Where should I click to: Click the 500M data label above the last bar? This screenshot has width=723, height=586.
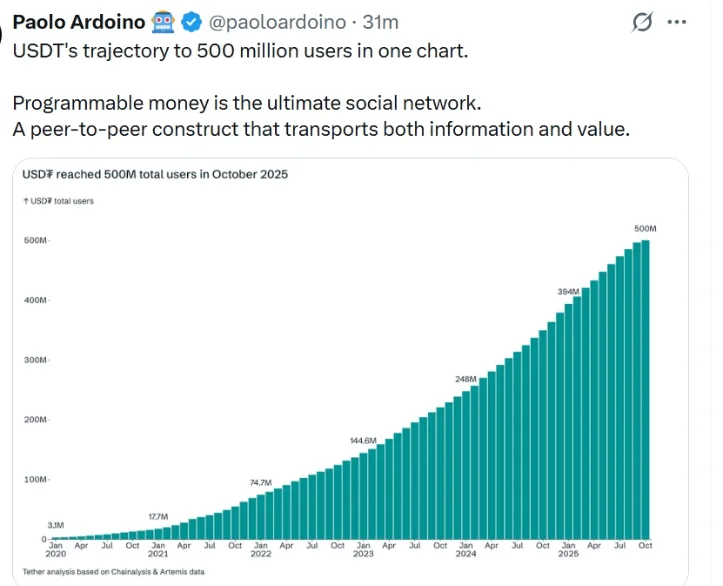(645, 229)
